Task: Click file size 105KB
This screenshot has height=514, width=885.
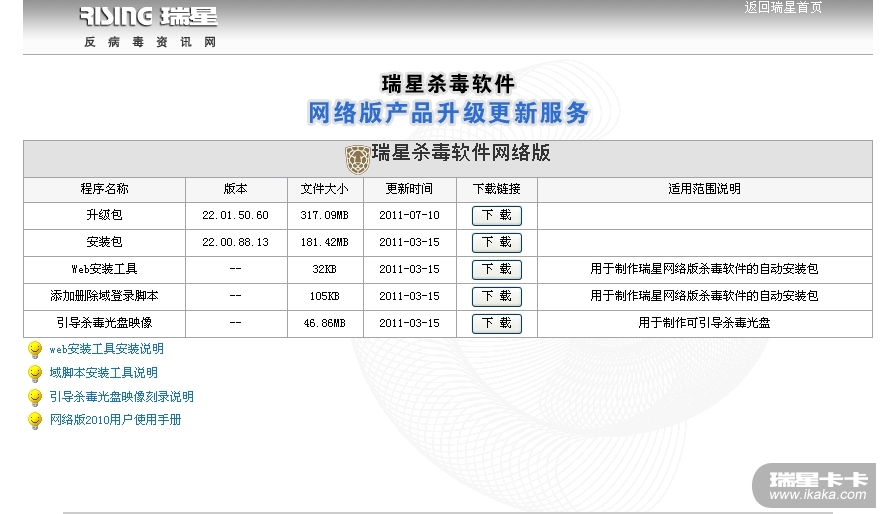Action: (x=325, y=297)
